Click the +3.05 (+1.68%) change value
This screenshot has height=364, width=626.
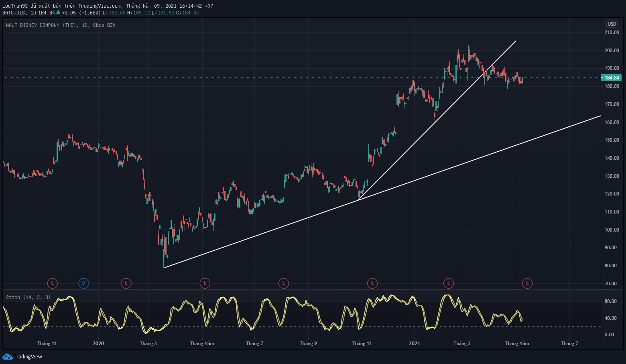click(x=81, y=13)
